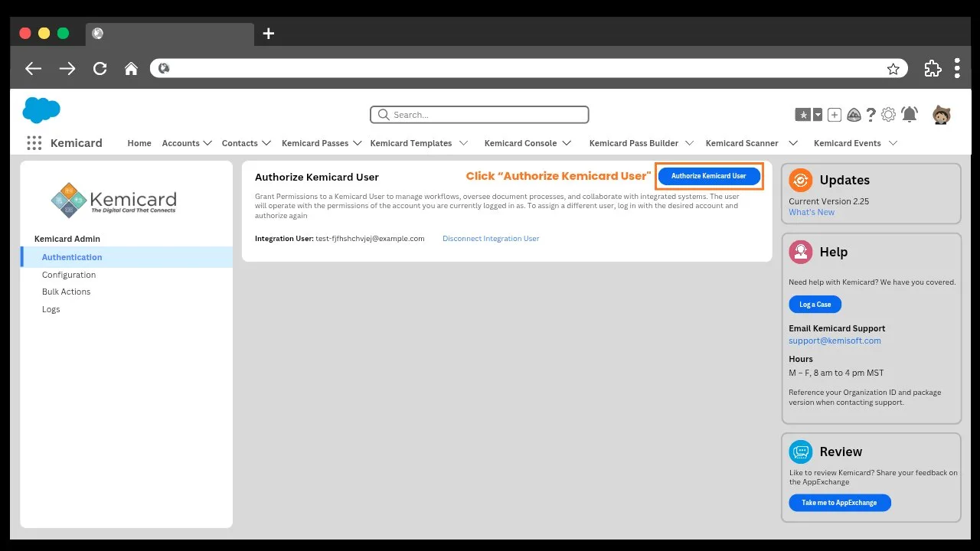Image resolution: width=980 pixels, height=551 pixels.
Task: Click Disconnect Integration User link
Action: point(491,239)
